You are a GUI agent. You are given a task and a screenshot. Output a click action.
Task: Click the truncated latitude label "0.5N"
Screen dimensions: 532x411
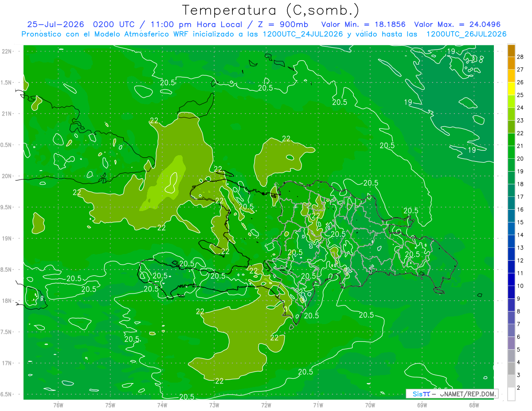(x=6, y=145)
